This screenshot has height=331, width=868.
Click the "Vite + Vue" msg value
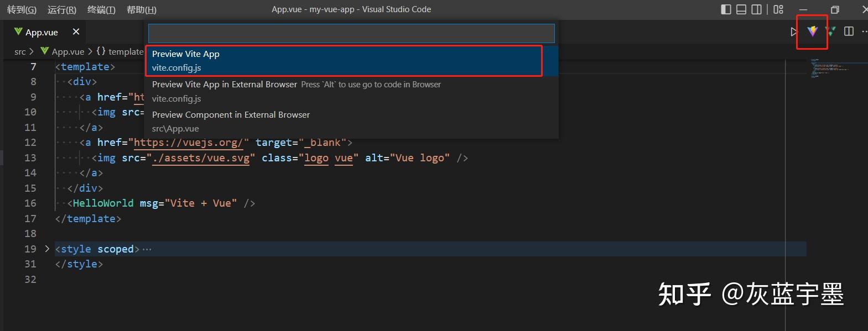click(x=201, y=203)
